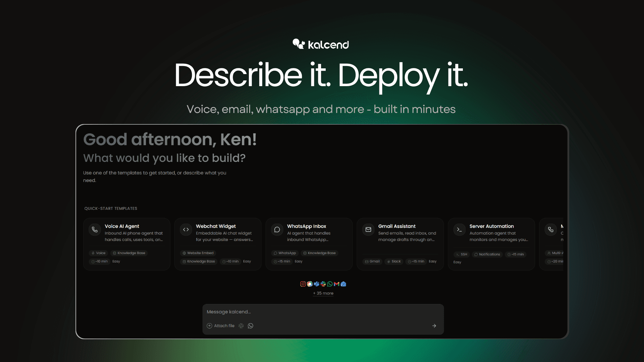Click the Notifications tag on Server Automation

[487, 254]
